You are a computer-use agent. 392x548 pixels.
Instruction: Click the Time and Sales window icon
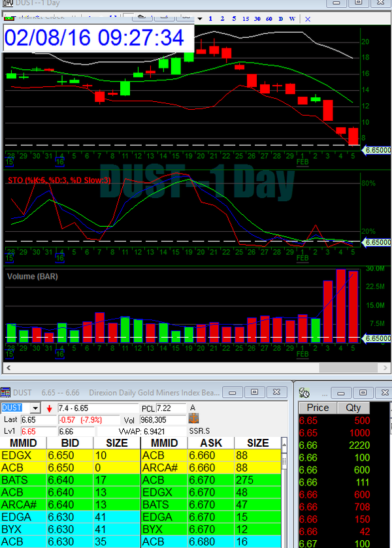coord(304,392)
